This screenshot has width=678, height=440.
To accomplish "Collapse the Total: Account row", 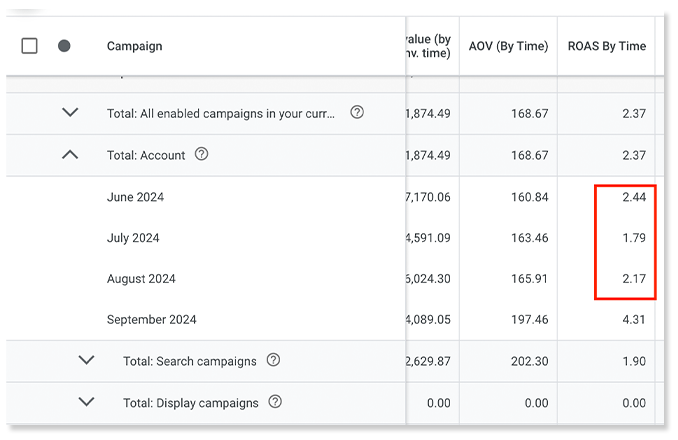I will (70, 155).
